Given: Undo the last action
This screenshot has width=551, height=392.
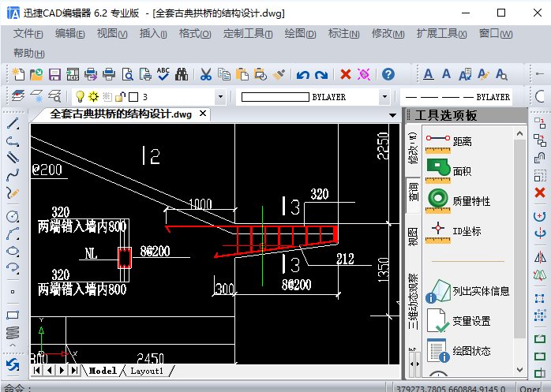Looking at the screenshot, I should point(302,74).
